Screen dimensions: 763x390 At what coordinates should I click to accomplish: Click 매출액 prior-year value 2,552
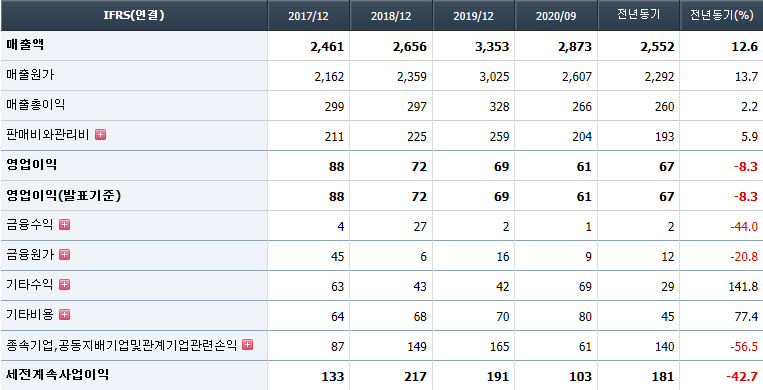pos(657,47)
